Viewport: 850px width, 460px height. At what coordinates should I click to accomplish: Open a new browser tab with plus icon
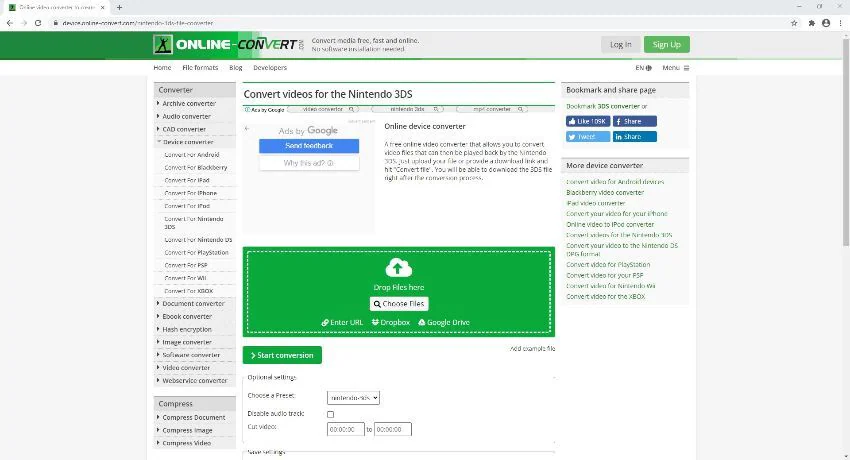[x=119, y=8]
